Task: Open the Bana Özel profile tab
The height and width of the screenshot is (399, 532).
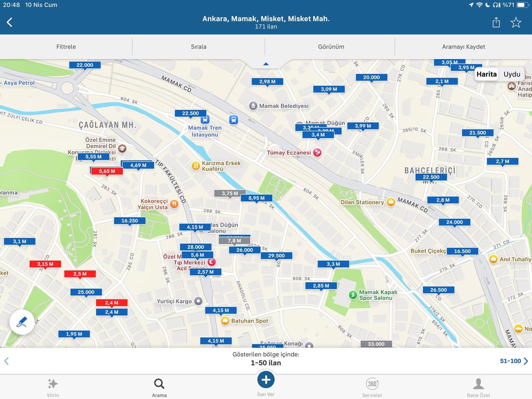Action: 478,384
